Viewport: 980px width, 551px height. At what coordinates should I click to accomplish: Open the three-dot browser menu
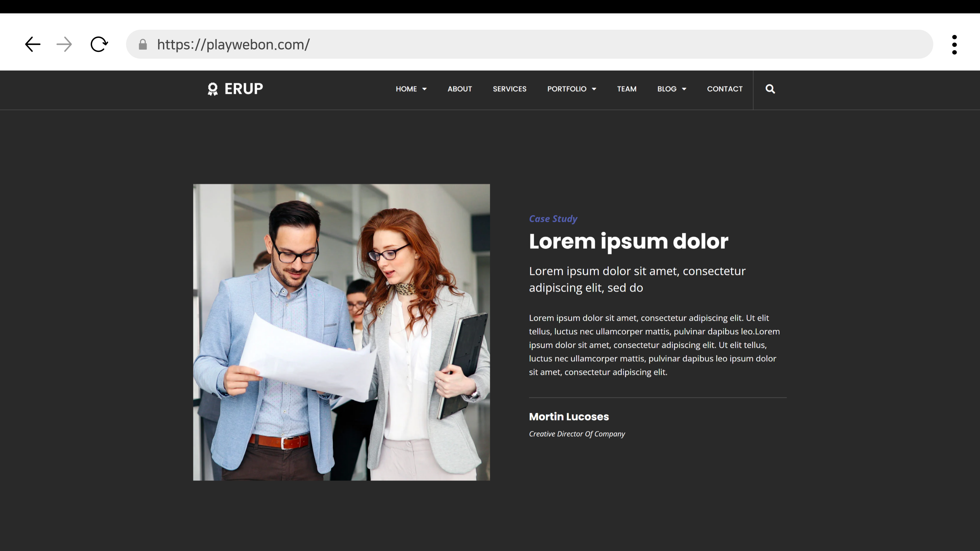(x=954, y=44)
